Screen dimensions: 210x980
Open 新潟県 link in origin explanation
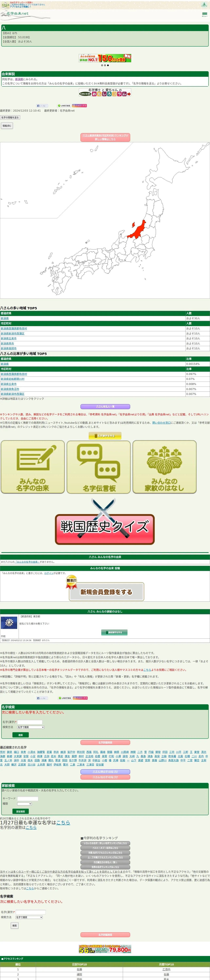(19, 80)
